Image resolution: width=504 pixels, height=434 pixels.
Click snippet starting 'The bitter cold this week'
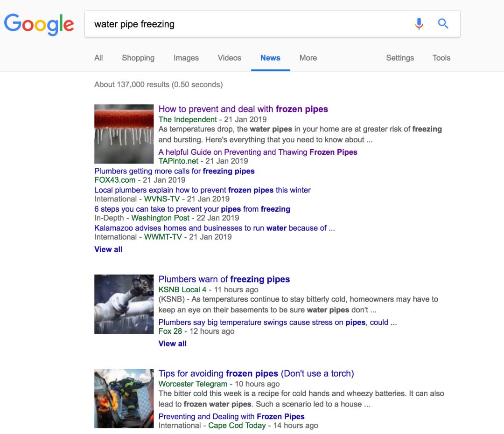coord(301,399)
